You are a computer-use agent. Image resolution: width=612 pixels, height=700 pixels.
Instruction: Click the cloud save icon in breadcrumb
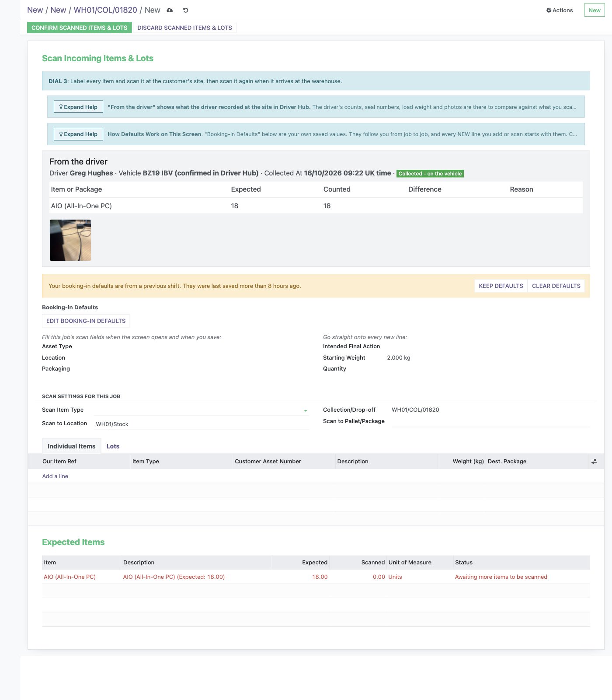point(170,10)
